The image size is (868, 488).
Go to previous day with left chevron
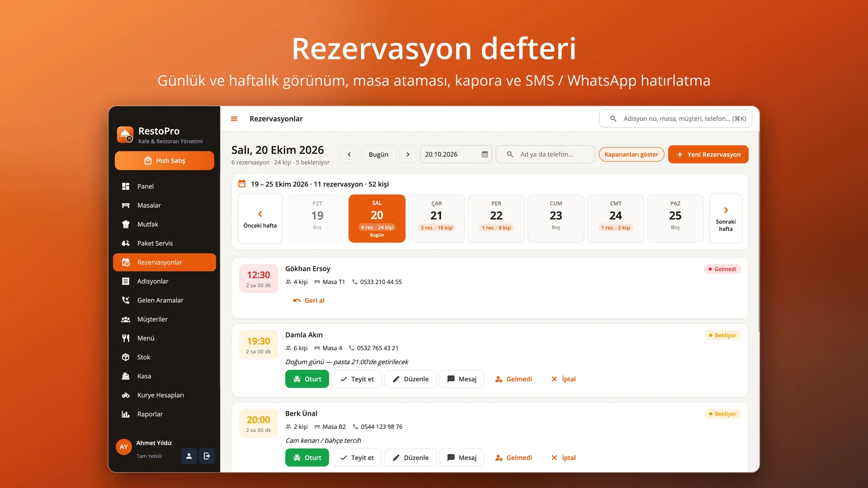349,155
